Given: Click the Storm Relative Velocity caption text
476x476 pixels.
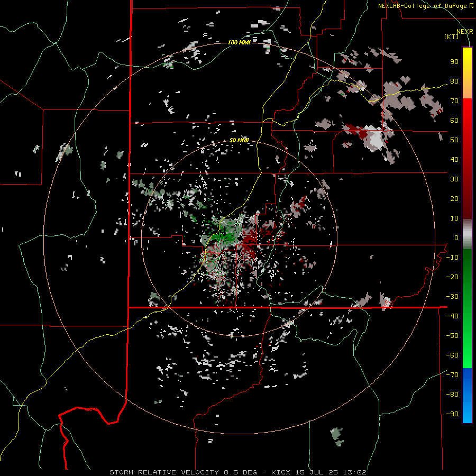Looking at the screenshot, I should click(x=237, y=472).
